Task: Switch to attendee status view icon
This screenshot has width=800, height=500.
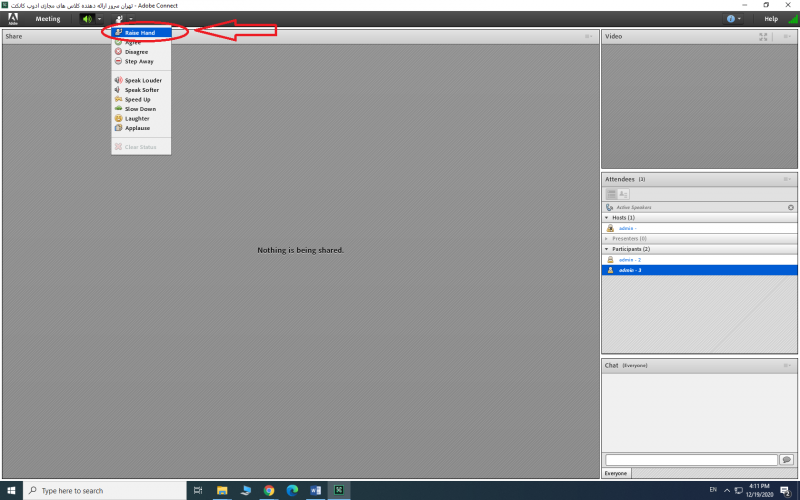Action: point(623,194)
